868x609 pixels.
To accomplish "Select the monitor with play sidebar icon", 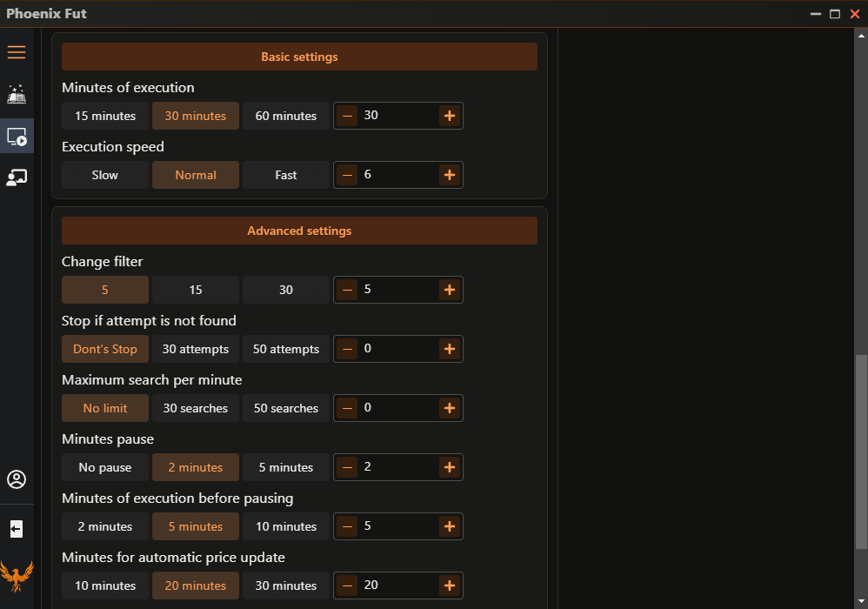I will point(17,137).
